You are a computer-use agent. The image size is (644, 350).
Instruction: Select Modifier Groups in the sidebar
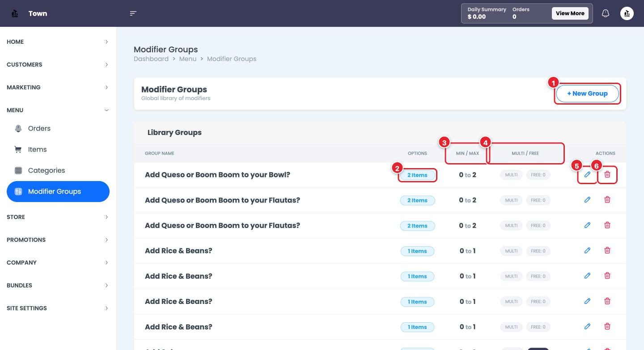pyautogui.click(x=58, y=191)
